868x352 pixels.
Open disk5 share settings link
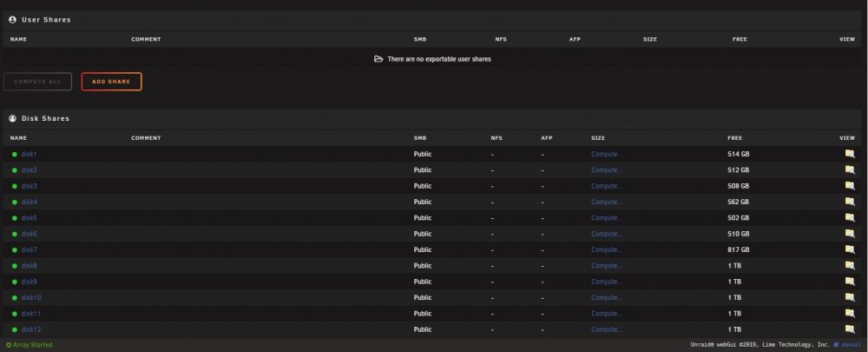click(29, 218)
